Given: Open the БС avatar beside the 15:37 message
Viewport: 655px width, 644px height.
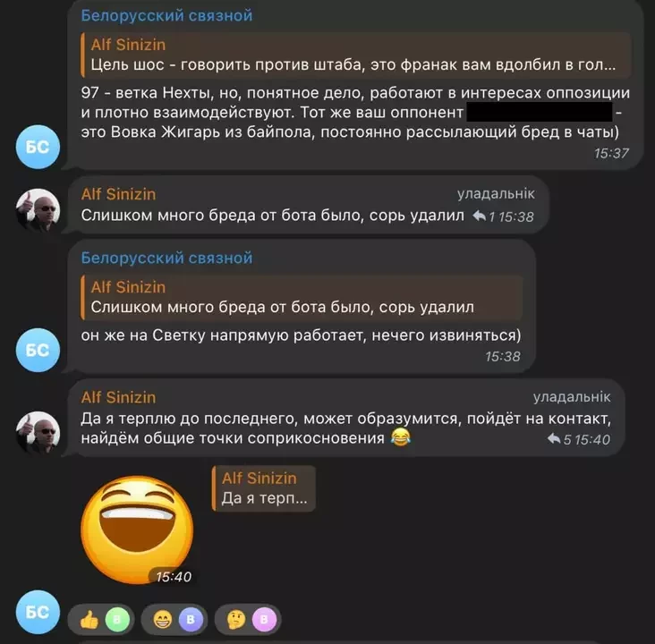Looking at the screenshot, I should 38,147.
